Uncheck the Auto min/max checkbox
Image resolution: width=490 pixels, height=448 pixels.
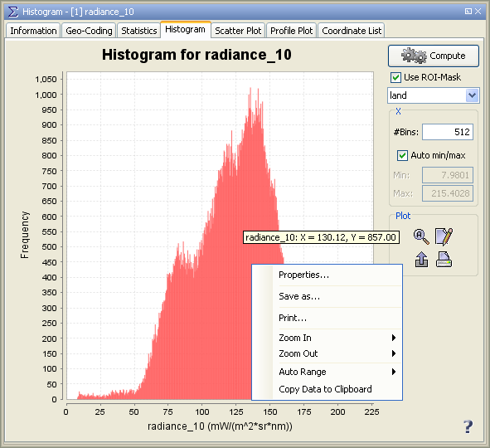click(402, 155)
